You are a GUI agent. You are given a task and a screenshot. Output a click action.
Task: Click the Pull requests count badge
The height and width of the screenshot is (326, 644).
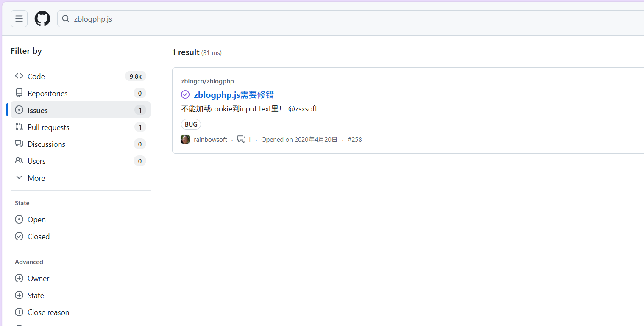coord(140,127)
